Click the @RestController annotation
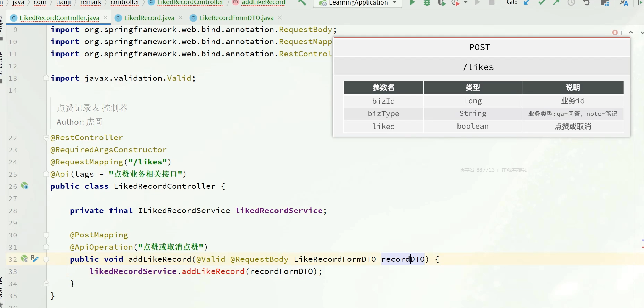This screenshot has width=644, height=308. pyautogui.click(x=87, y=138)
